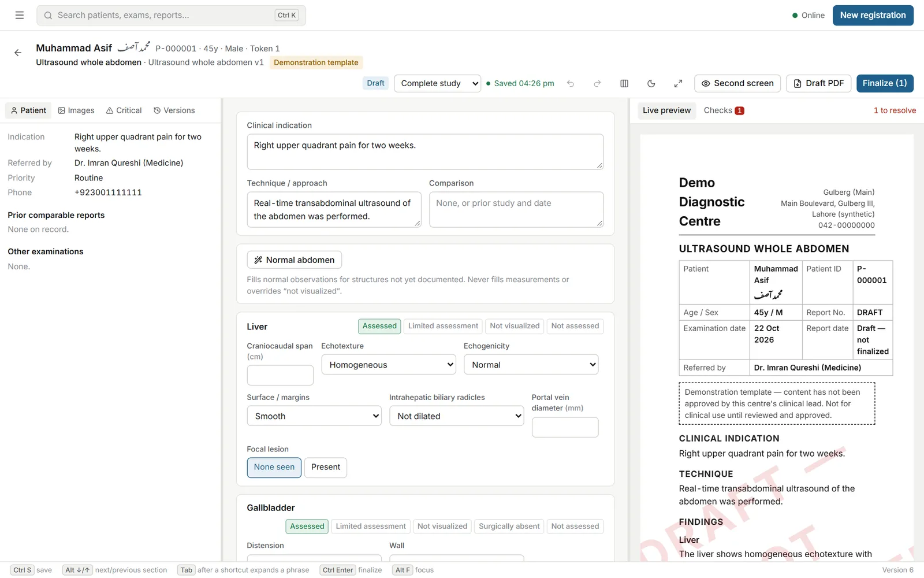The image size is (924, 578).
Task: Open the hamburger navigation menu
Action: [x=20, y=16]
